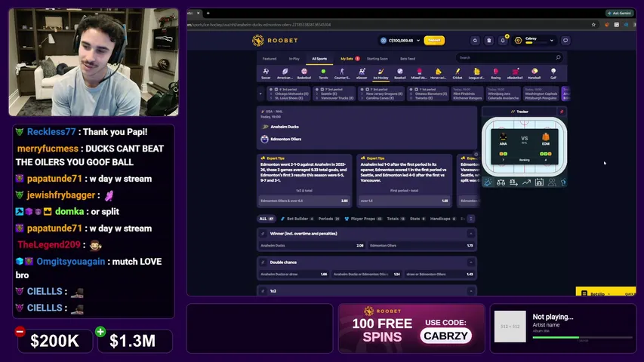Click the head-to-head scales icon in Tracker
Viewport: 644px width, 362px height.
coord(501,183)
